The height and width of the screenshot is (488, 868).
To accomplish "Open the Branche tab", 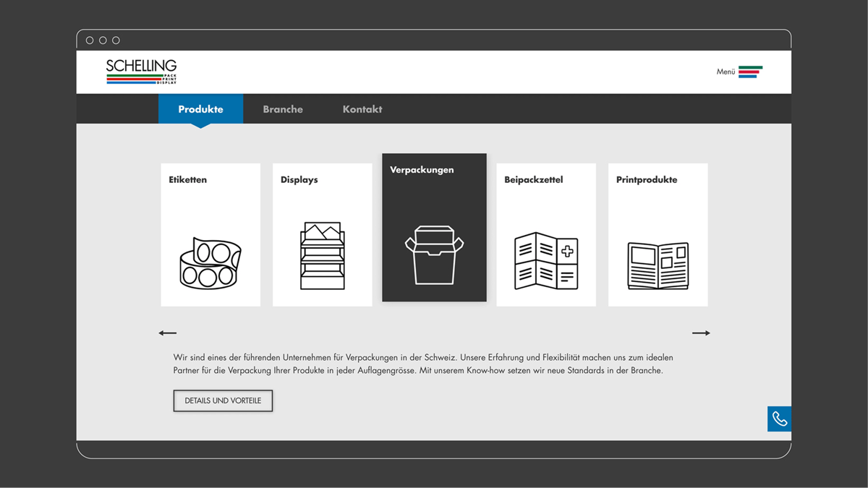I will tap(283, 108).
